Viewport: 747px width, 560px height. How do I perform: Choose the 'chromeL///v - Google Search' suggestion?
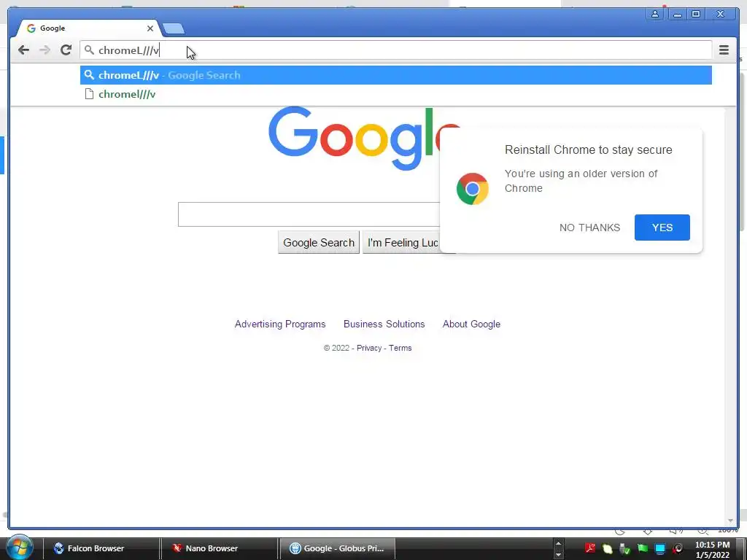[396, 75]
